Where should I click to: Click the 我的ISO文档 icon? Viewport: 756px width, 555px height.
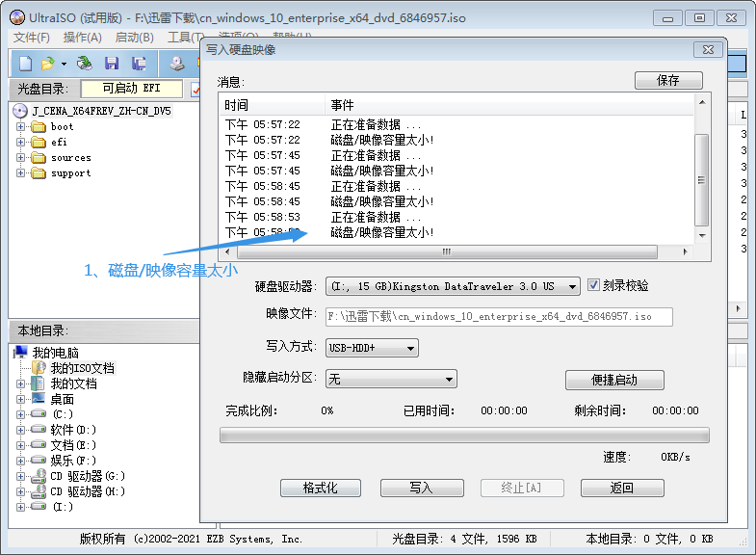(x=39, y=368)
